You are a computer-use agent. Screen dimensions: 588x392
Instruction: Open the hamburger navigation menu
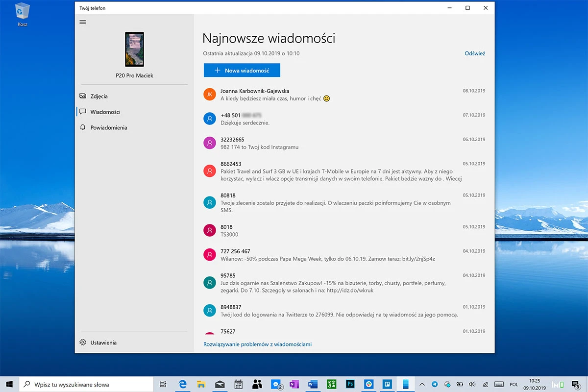point(83,22)
